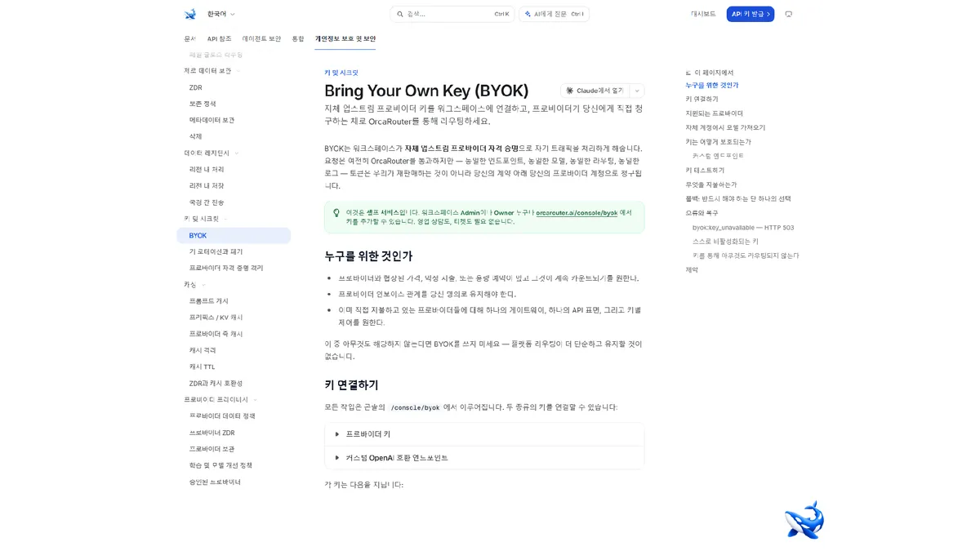Image resolution: width=980 pixels, height=551 pixels.
Task: Click the API 키 발급 button
Action: tap(750, 14)
